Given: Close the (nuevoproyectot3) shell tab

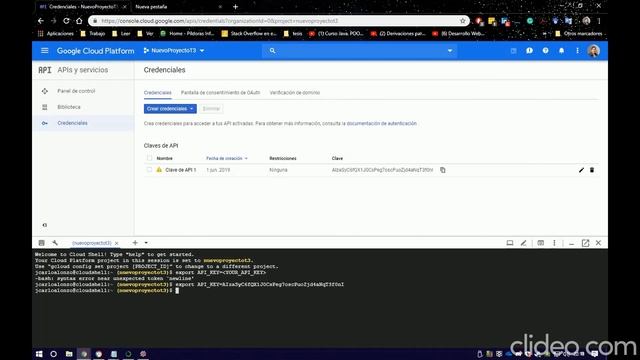Looking at the screenshot, I should tap(116, 243).
